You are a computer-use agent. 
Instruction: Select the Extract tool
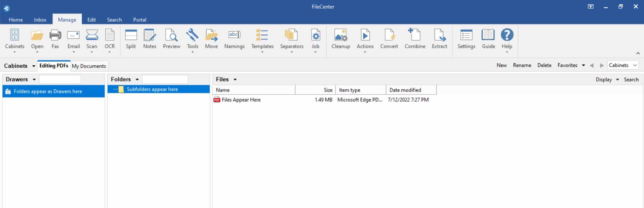tap(439, 35)
